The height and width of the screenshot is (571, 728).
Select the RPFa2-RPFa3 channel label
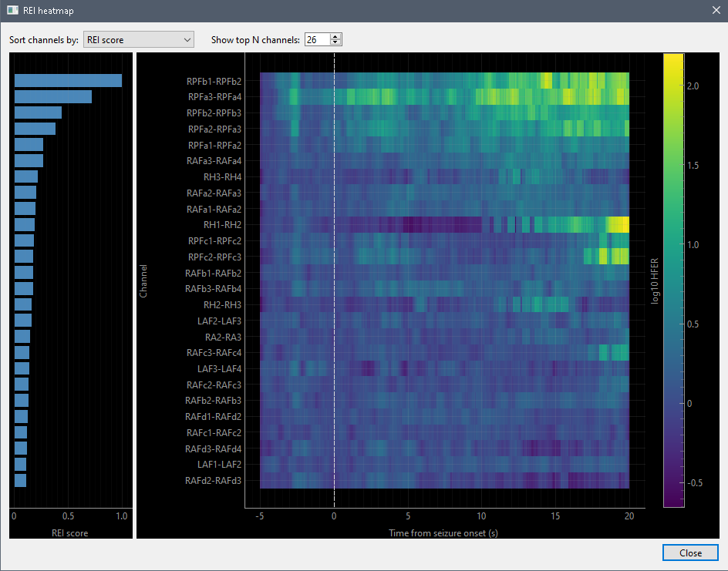(x=214, y=129)
